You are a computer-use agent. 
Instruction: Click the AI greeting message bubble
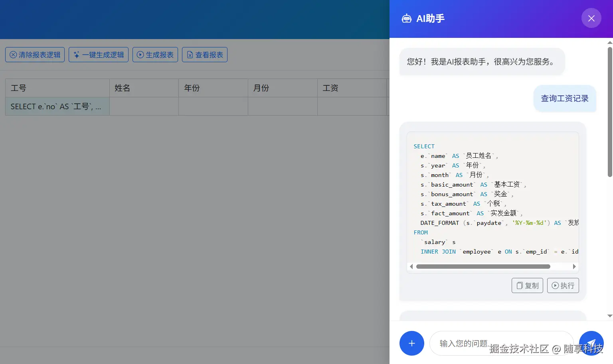482,62
